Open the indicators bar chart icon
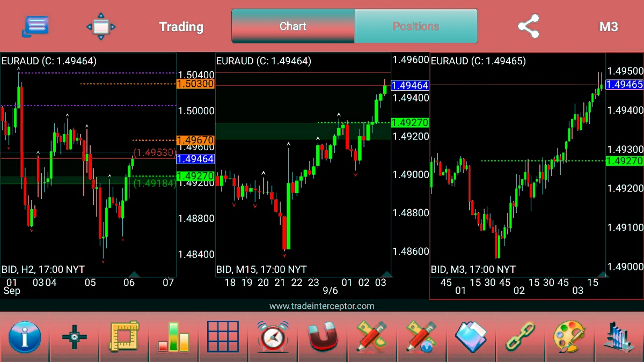The height and width of the screenshot is (362, 644). pos(173,337)
